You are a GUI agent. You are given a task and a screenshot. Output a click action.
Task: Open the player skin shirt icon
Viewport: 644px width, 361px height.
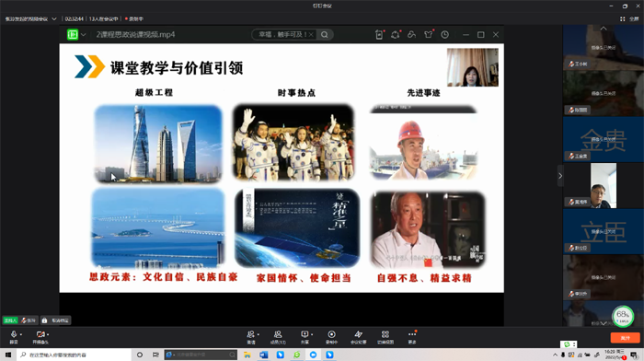pyautogui.click(x=429, y=35)
